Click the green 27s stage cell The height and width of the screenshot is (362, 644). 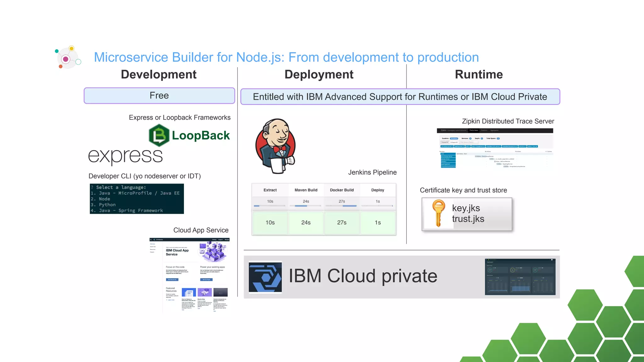342,223
